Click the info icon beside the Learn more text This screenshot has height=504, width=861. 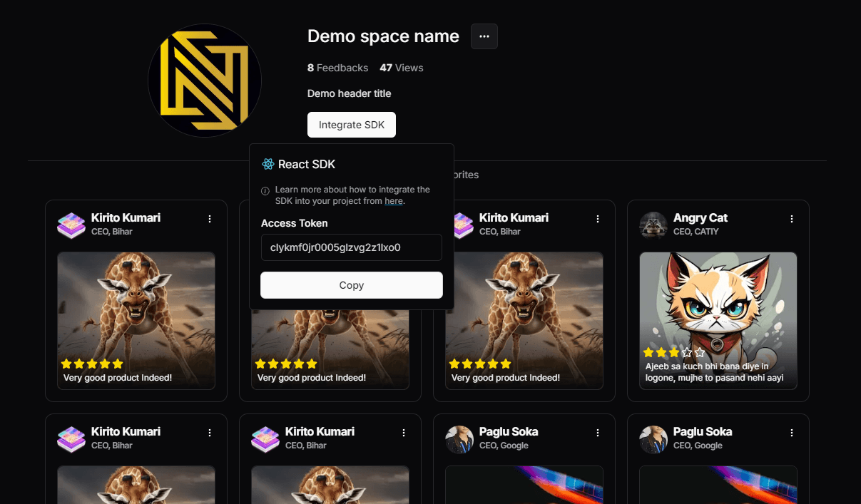pyautogui.click(x=265, y=190)
